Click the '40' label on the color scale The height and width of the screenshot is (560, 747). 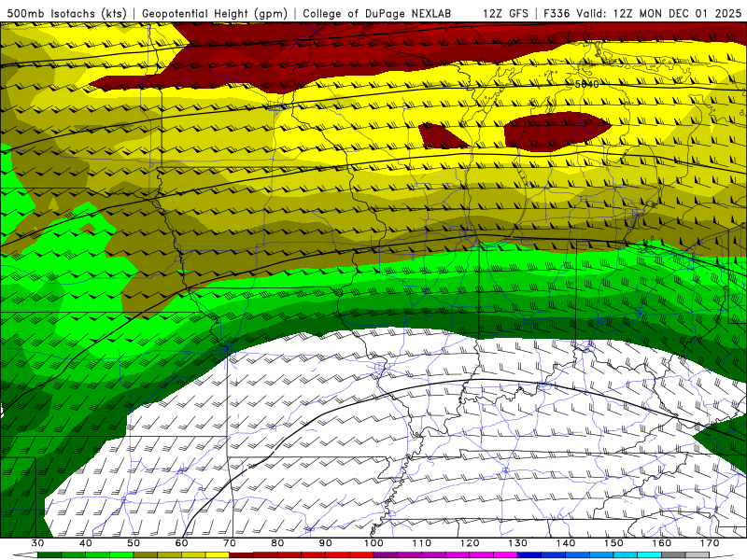pyautogui.click(x=86, y=543)
